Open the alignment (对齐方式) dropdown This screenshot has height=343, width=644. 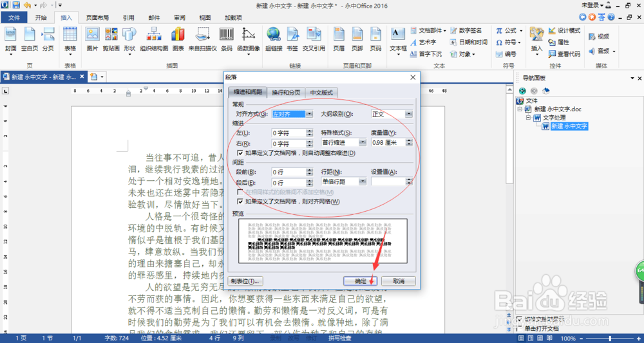pyautogui.click(x=309, y=114)
